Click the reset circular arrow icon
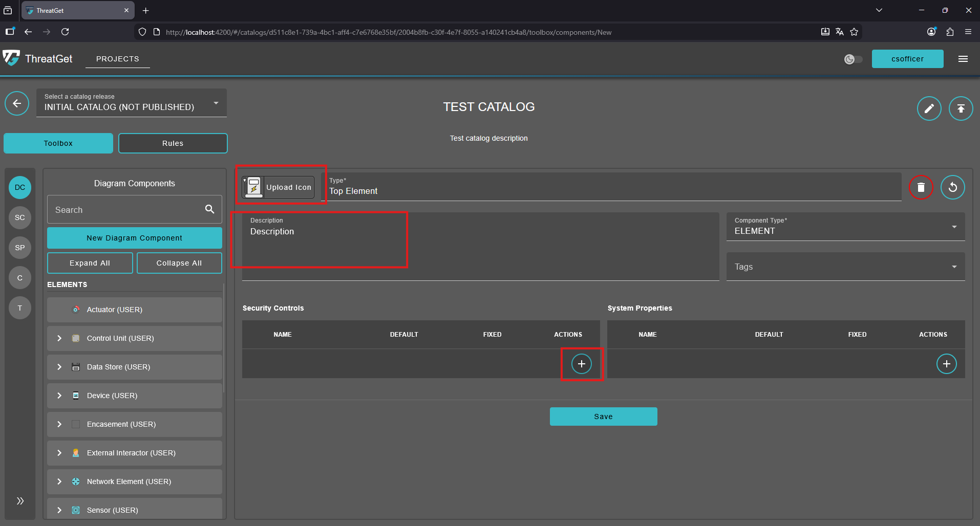The width and height of the screenshot is (980, 526). tap(953, 187)
